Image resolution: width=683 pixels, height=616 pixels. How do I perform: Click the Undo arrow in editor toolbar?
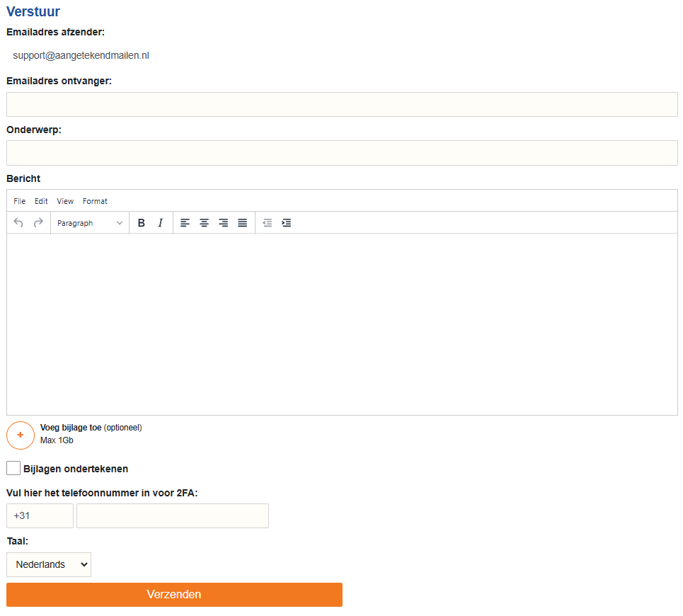(x=18, y=223)
